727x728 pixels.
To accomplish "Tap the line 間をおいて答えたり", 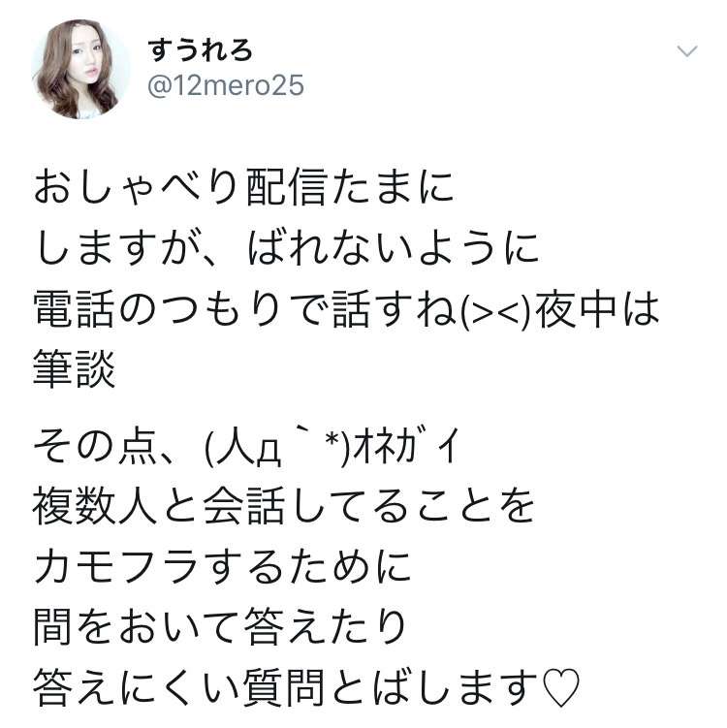I will 220,627.
